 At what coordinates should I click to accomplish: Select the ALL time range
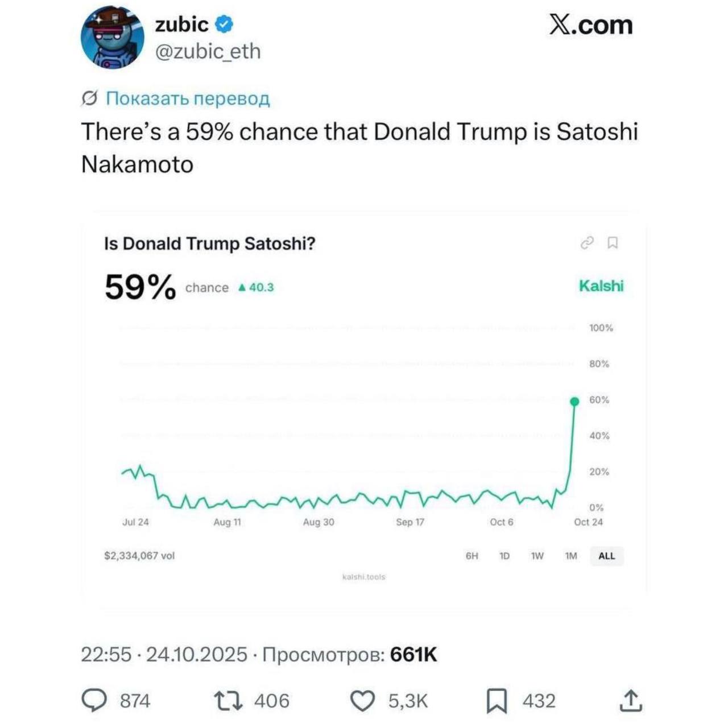point(606,556)
